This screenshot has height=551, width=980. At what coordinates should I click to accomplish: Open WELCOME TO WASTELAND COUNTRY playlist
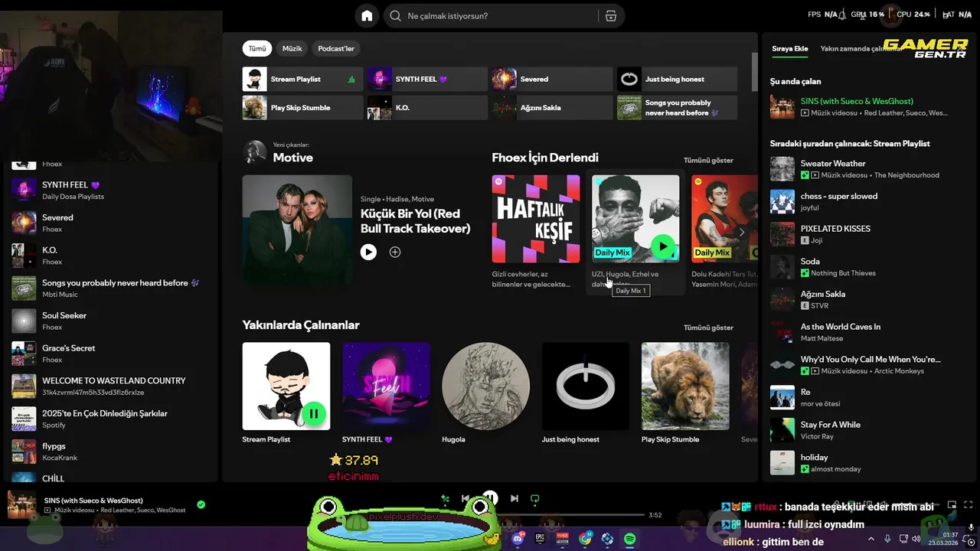(111, 386)
